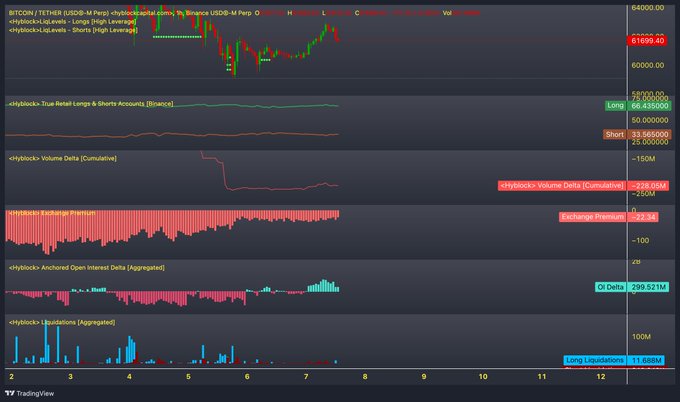Click the -22.34 premium value label
The width and height of the screenshot is (680, 402).
[x=643, y=217]
